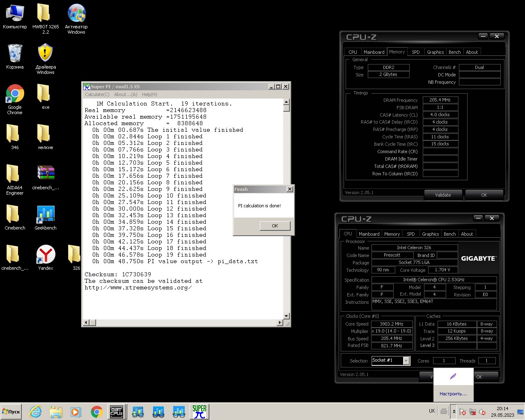Click the purple feather icon in the tray popup
This screenshot has width=525, height=420.
pos(453,376)
